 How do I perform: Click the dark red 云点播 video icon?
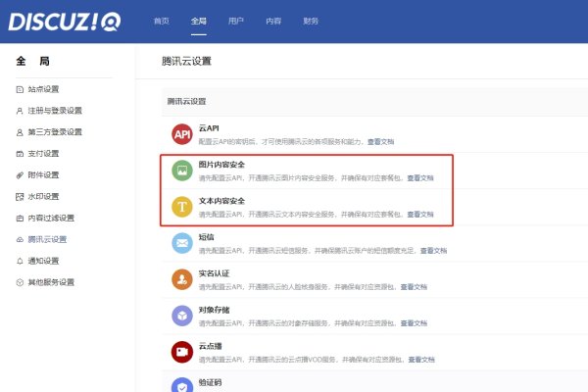point(182,352)
